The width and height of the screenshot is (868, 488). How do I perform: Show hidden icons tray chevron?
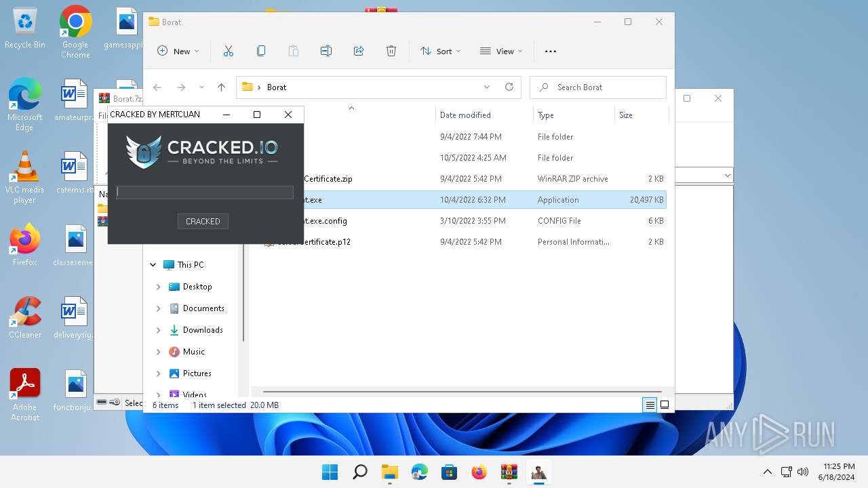(767, 472)
